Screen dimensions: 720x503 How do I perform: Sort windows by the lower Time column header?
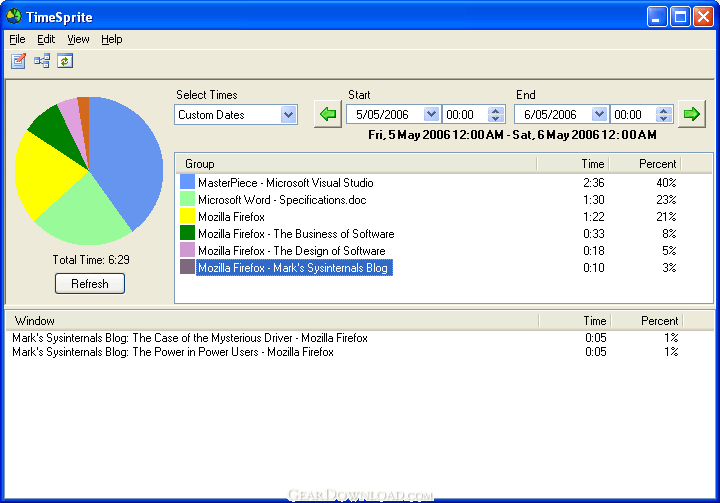575,321
